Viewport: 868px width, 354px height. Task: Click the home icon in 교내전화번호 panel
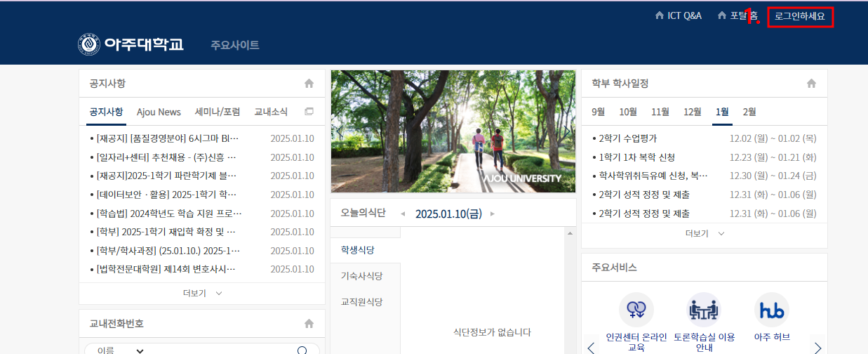click(x=309, y=324)
